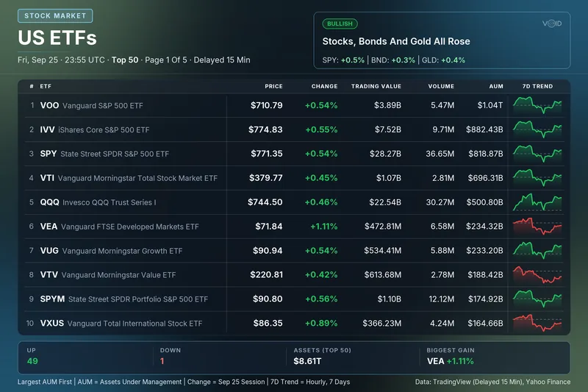
Task: Click the $71.84 price for VEA
Action: tap(269, 227)
